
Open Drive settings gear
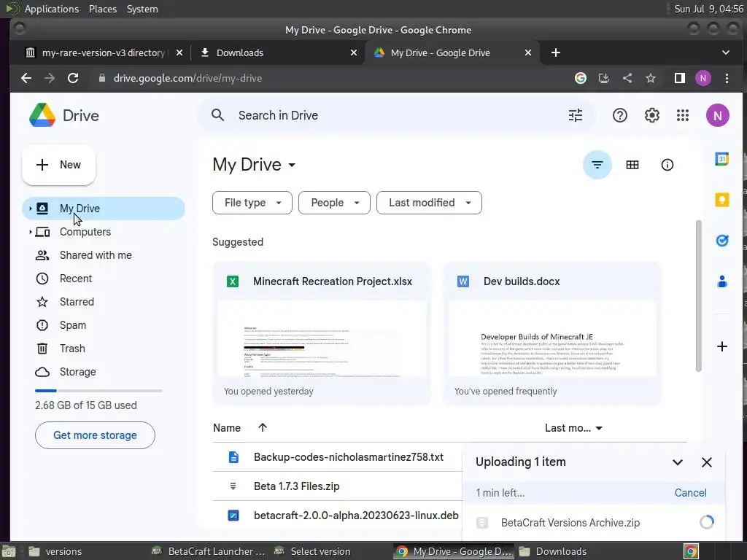[651, 115]
